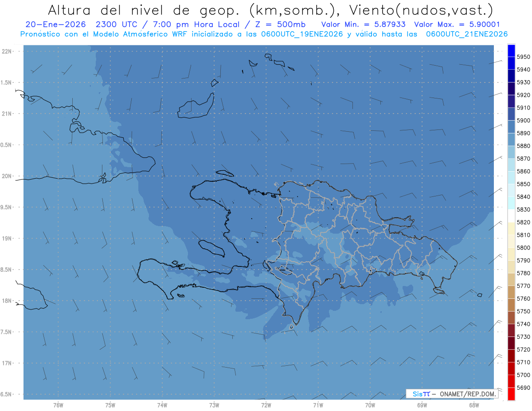Screen dimensions: 532x411
Task: Select the 'Z = 500mb' level text
Action: [x=280, y=24]
